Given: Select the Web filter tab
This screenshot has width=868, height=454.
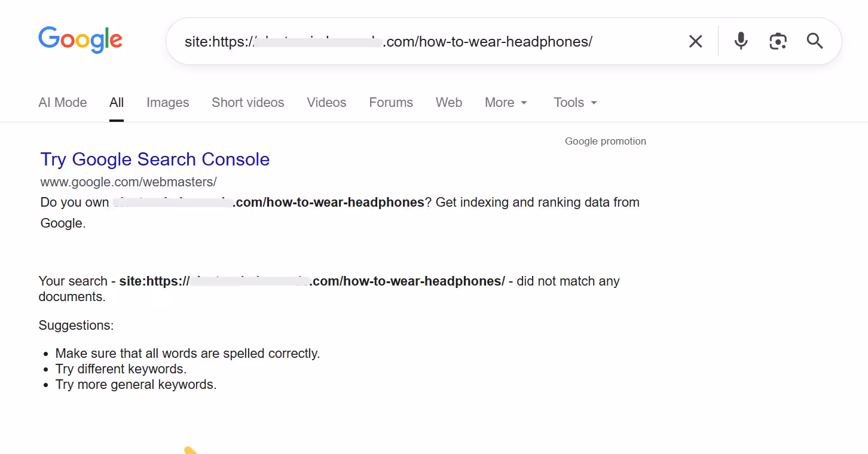Looking at the screenshot, I should (x=448, y=102).
